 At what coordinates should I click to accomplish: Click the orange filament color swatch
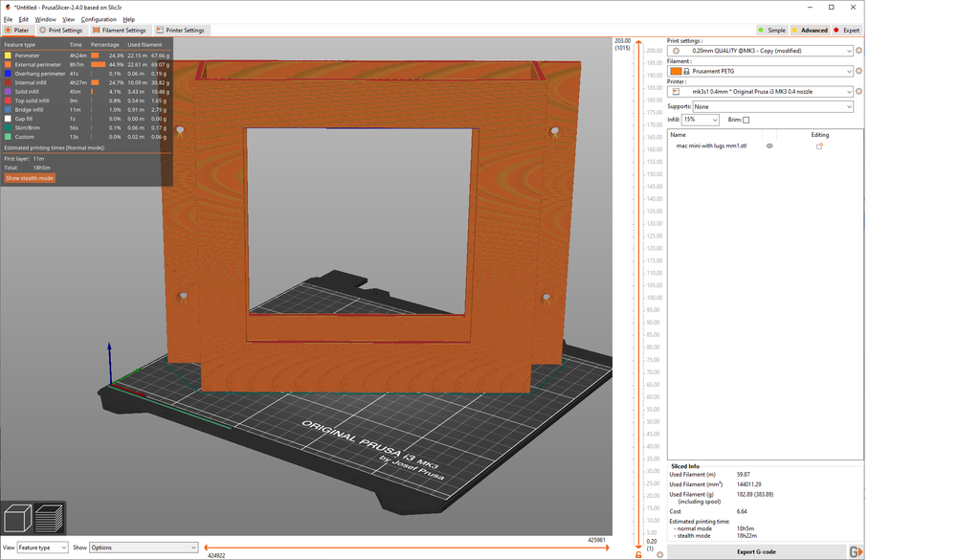point(676,71)
